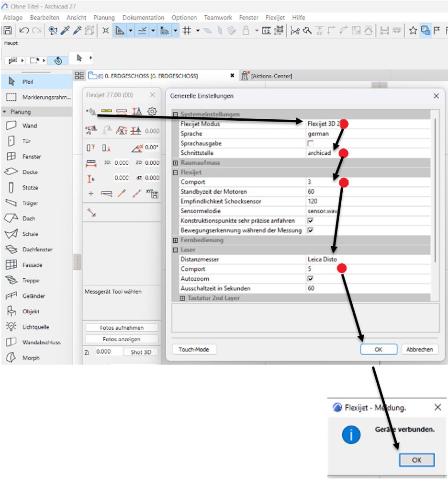The image size is (448, 479).
Task: Click the Touch-Mode button
Action: pos(194,349)
